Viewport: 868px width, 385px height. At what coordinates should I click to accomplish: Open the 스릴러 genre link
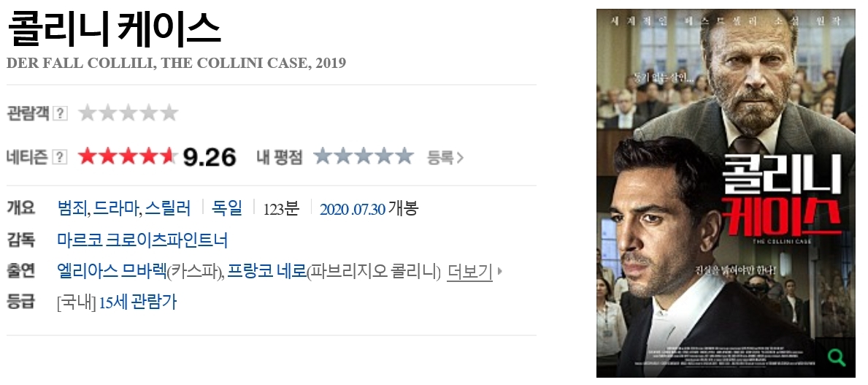[169, 208]
